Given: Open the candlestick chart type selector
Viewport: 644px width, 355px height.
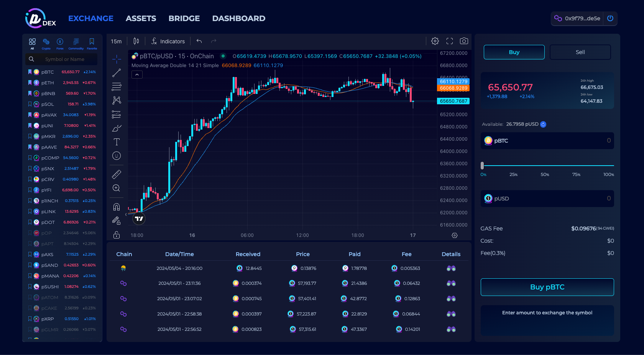Looking at the screenshot, I should (136, 41).
